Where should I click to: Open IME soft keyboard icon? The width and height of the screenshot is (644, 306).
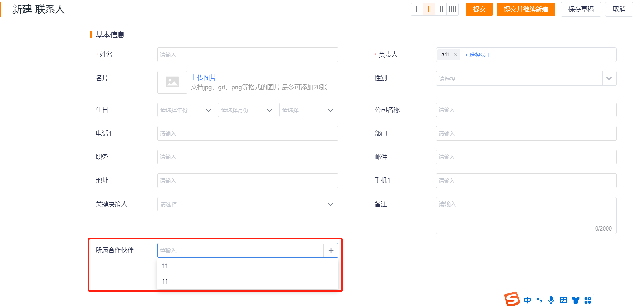[x=563, y=300]
